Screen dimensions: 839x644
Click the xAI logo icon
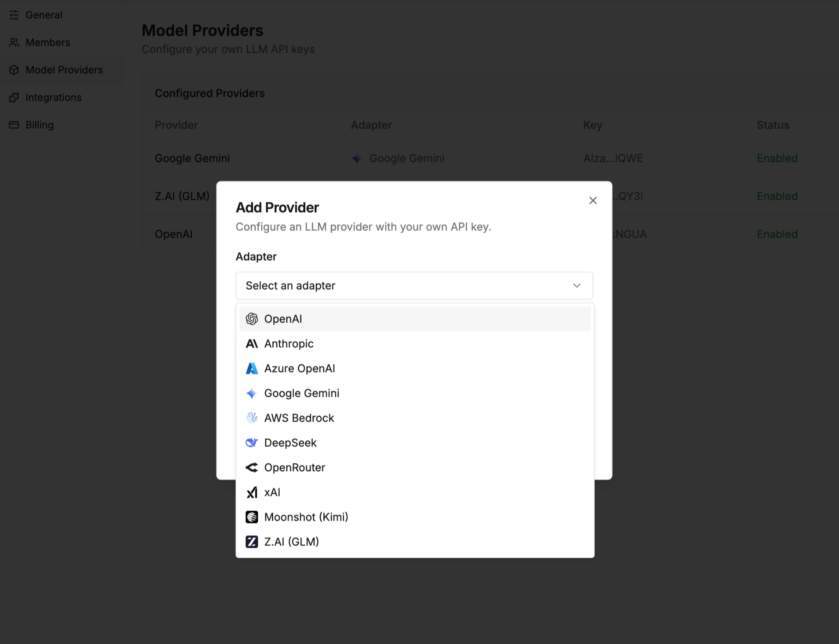click(252, 492)
